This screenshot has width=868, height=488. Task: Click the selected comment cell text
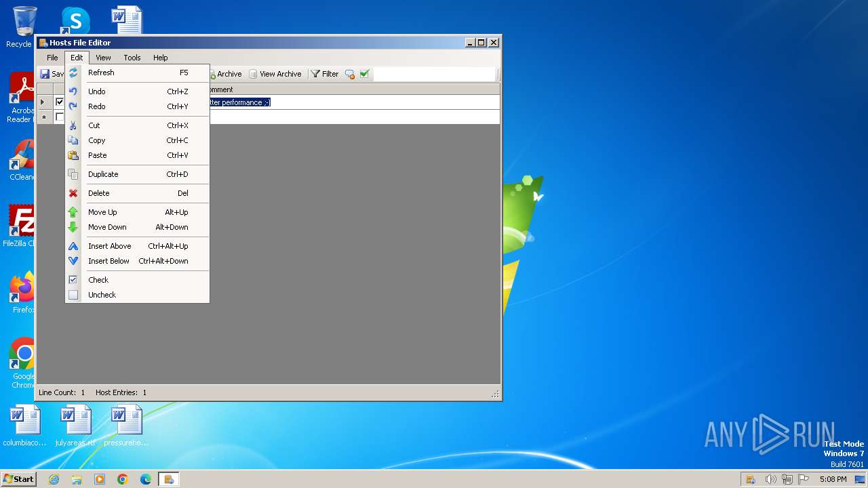tap(240, 102)
